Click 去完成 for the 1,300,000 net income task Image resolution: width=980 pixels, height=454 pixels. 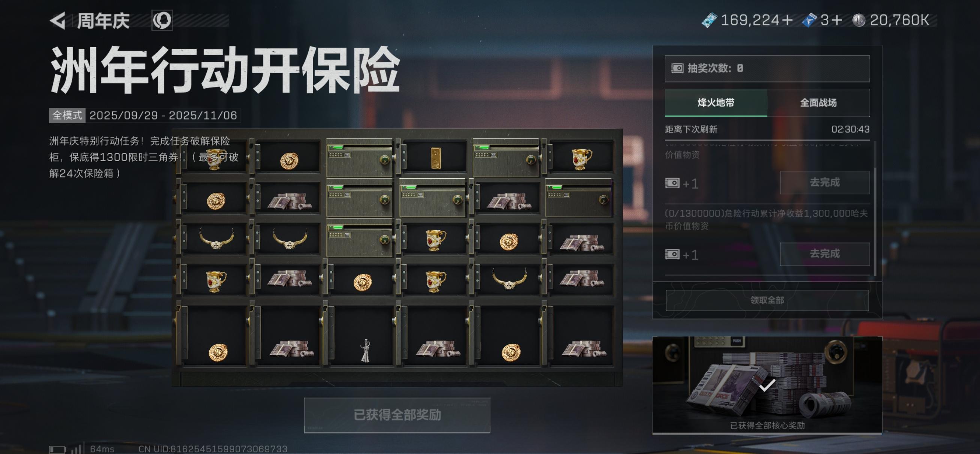(x=825, y=254)
